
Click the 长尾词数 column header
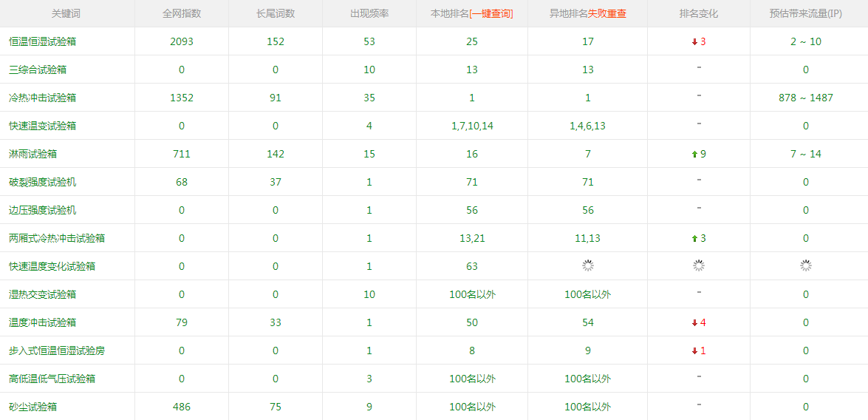click(x=276, y=14)
